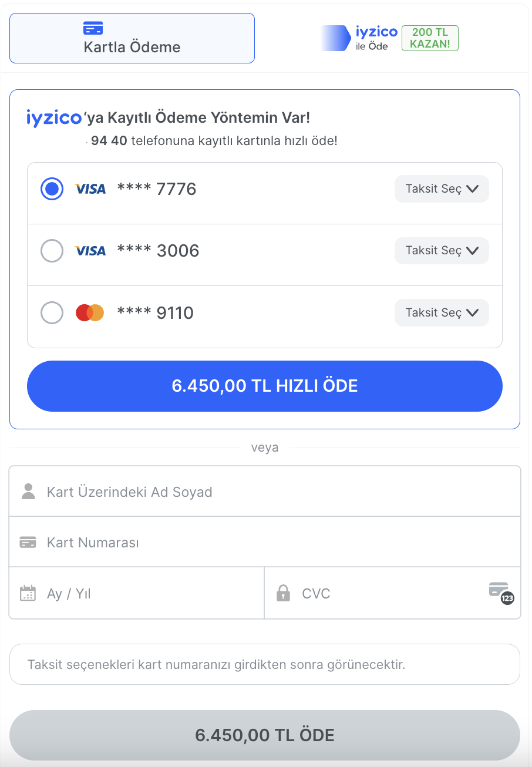Select saved Visa card ending 7776
Image resolution: width=532 pixels, height=767 pixels.
[x=52, y=189]
